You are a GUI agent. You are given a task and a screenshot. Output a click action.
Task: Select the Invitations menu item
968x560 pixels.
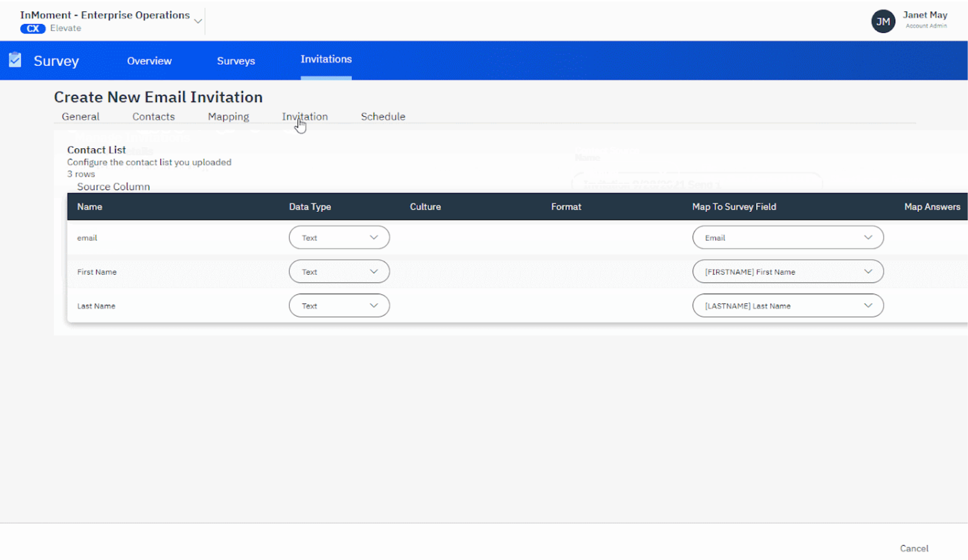(x=326, y=59)
